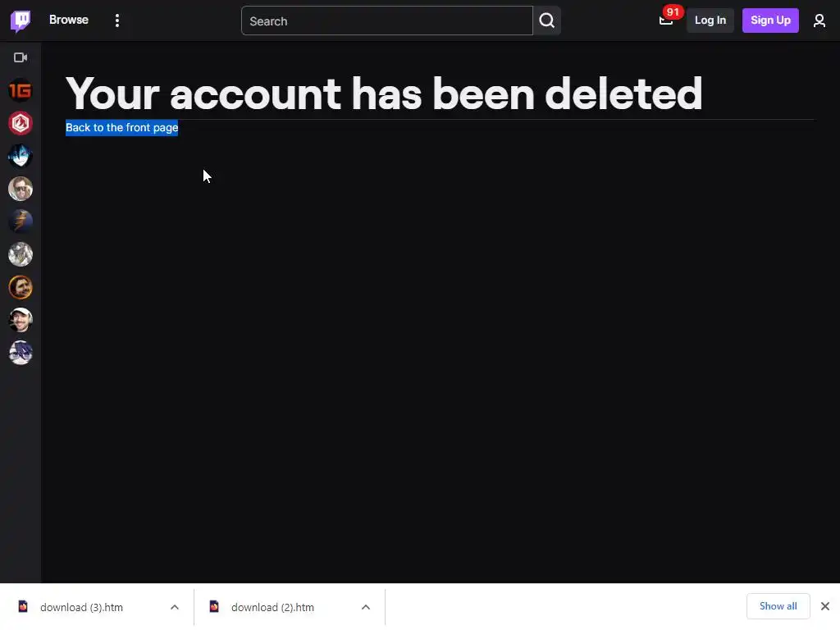Open the 1G channel avatar in sidebar

tap(21, 90)
